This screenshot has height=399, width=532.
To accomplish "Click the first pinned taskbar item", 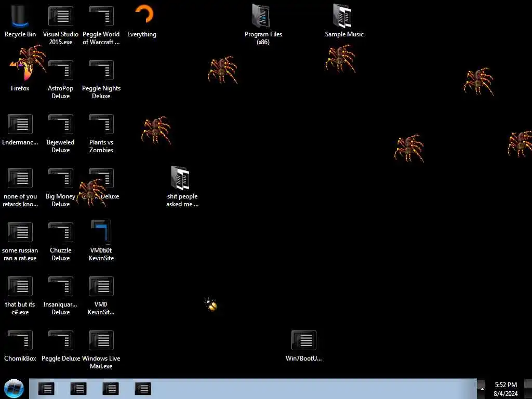I will coord(46,389).
